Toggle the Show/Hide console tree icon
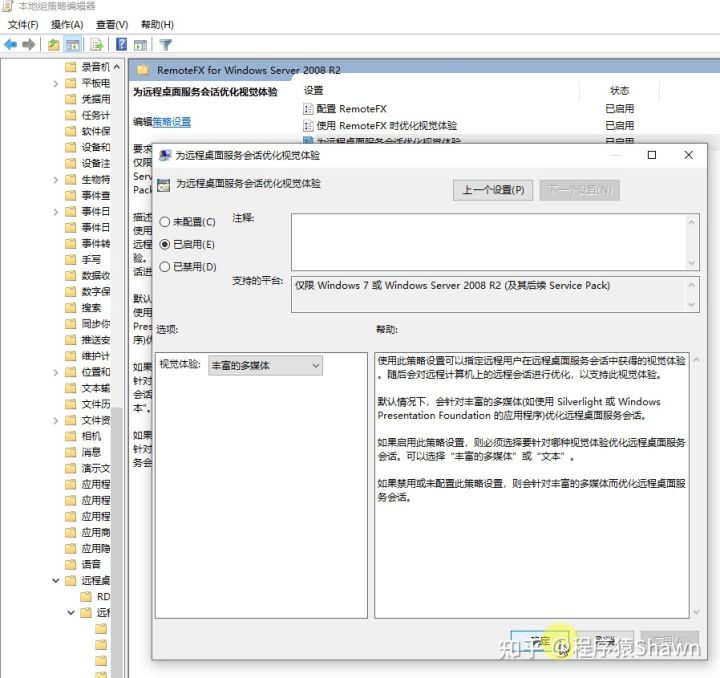 73,45
